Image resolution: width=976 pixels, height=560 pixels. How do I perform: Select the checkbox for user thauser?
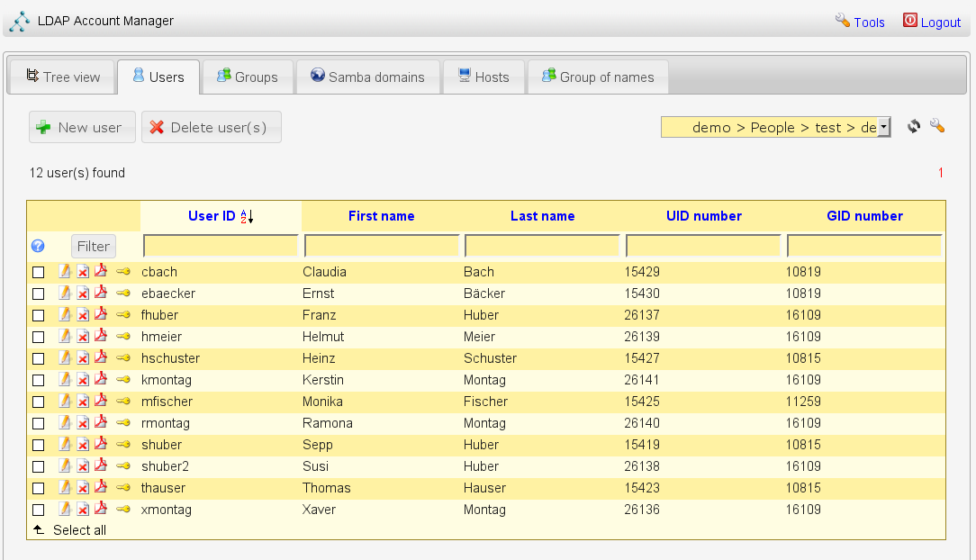tap(39, 488)
